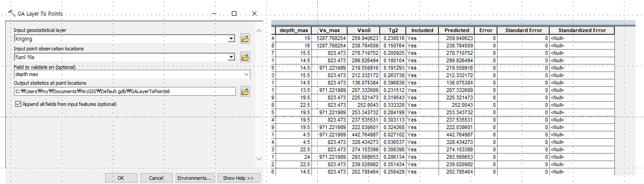This screenshot has height=184, width=644.
Task: Click Tg2 cell 0.319543
Action: tap(393, 98)
